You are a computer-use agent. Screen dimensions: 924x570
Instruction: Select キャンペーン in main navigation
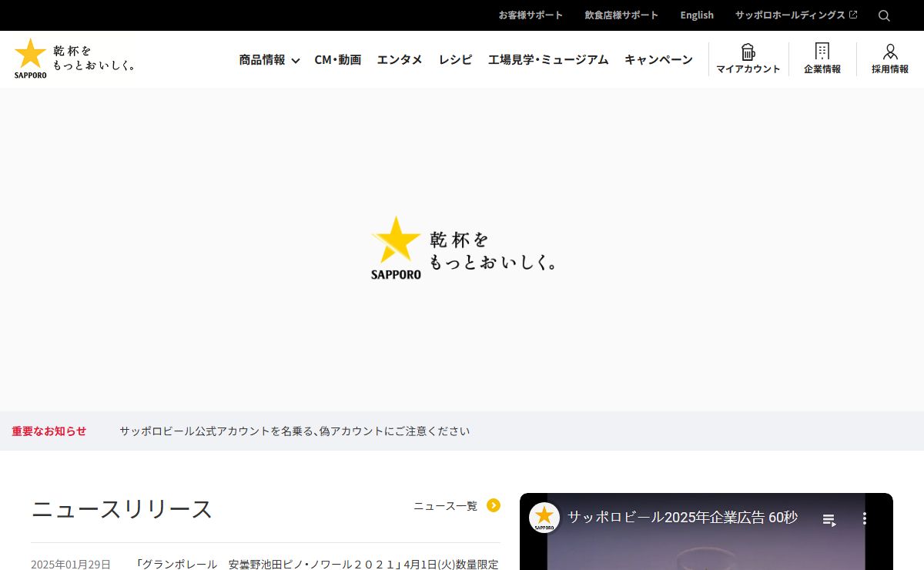tap(658, 59)
